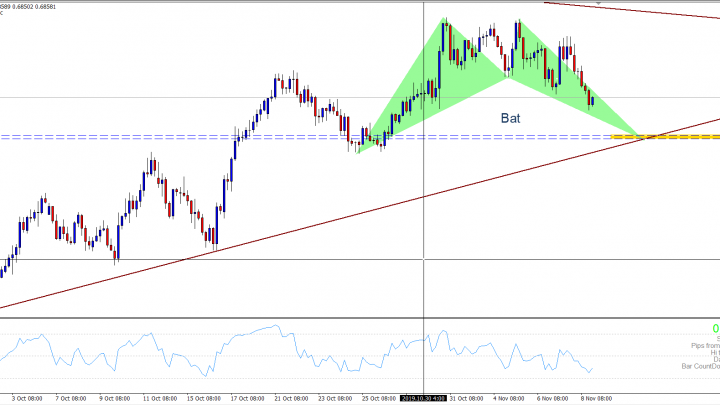The height and width of the screenshot is (405, 720).
Task: Click the Pips from text in indicator panel
Action: coord(696,345)
